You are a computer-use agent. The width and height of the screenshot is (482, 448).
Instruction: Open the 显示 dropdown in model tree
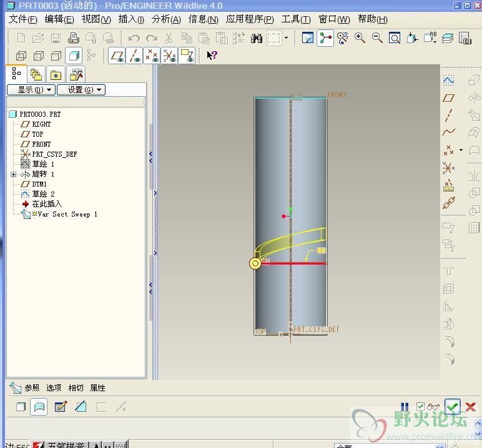(31, 90)
